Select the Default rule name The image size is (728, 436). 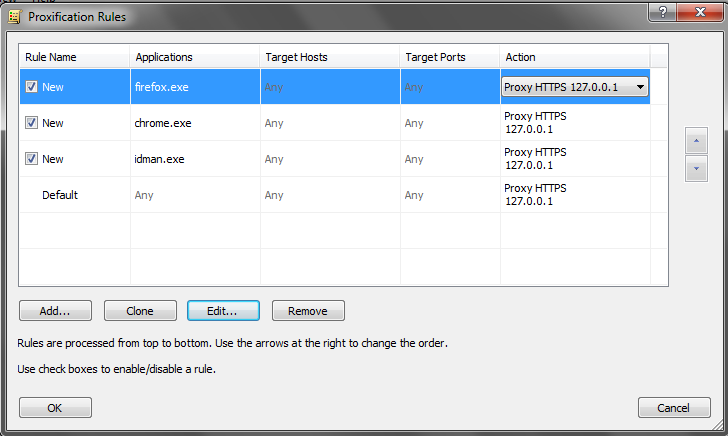point(60,195)
